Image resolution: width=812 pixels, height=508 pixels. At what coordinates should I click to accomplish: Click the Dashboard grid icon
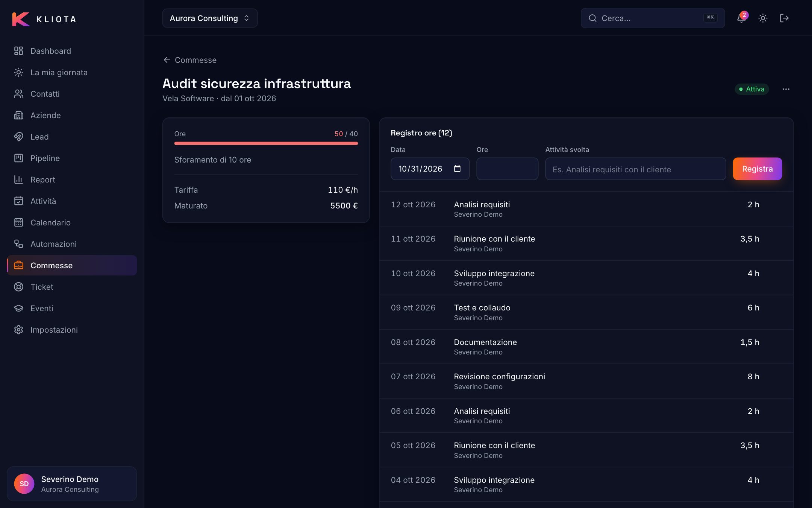point(18,51)
